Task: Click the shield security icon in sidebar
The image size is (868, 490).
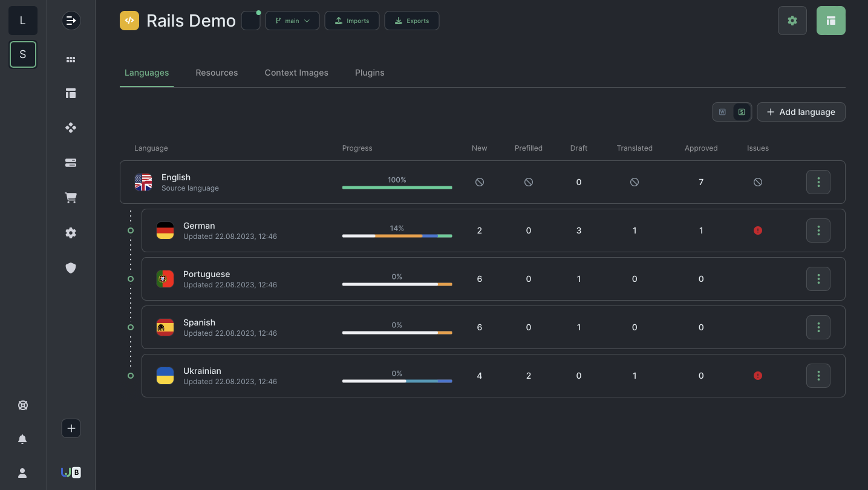Action: click(71, 268)
